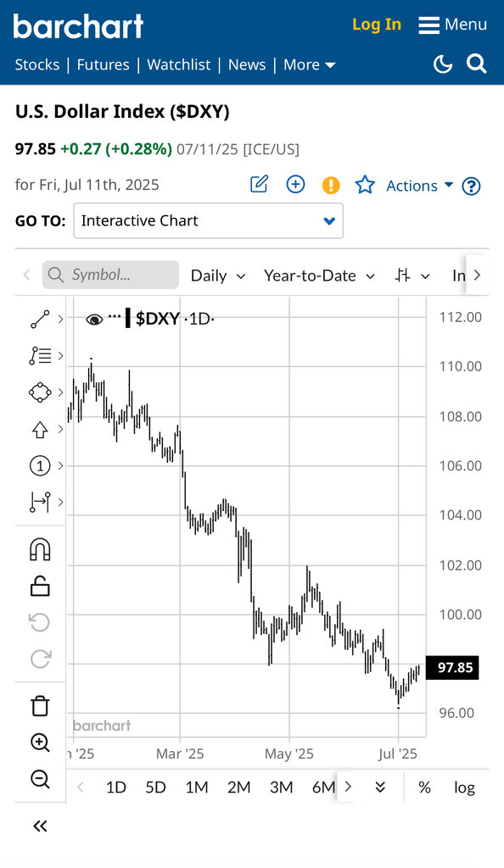This screenshot has width=504, height=868.
Task: Open the Futures nav item
Action: (x=103, y=64)
